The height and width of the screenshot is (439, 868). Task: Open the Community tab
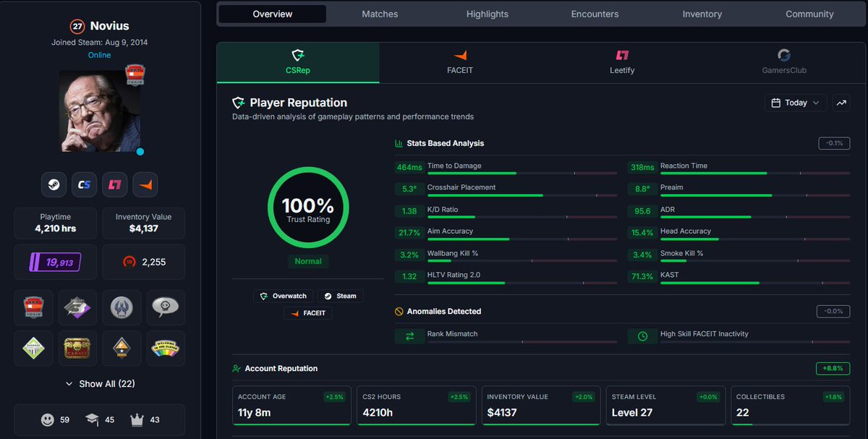click(x=809, y=14)
